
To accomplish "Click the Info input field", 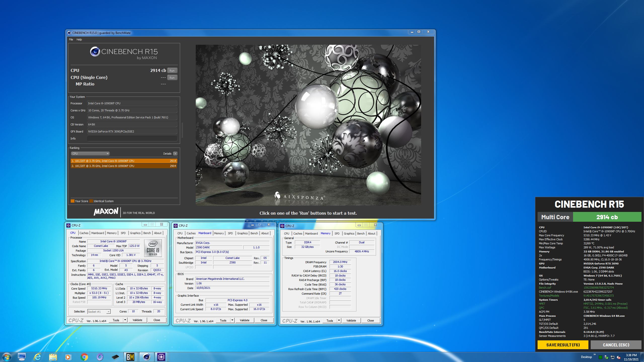I will click(x=132, y=139).
